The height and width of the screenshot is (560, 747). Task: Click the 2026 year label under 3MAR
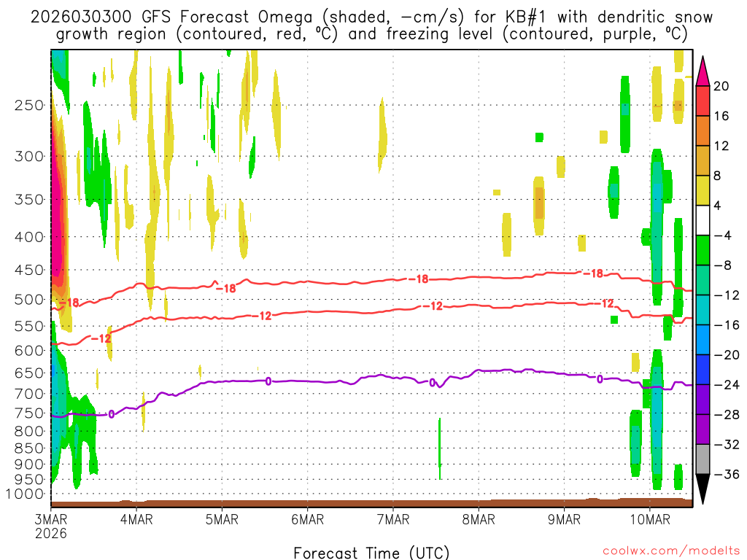tap(51, 533)
